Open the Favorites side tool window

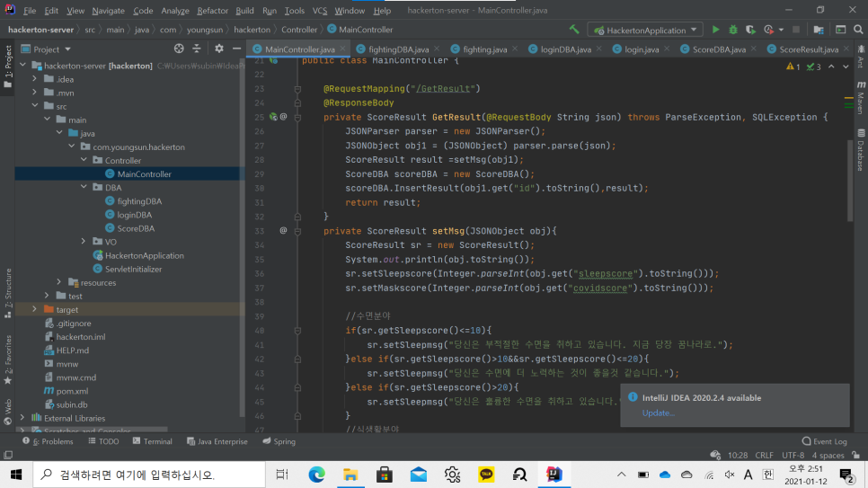tap(8, 359)
